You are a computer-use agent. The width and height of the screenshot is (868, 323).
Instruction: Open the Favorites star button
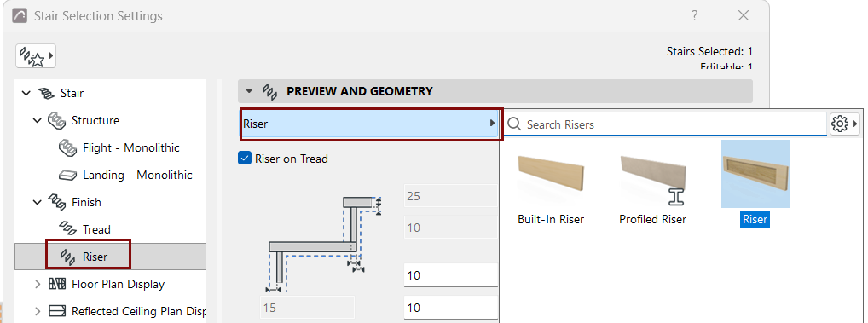pyautogui.click(x=36, y=56)
